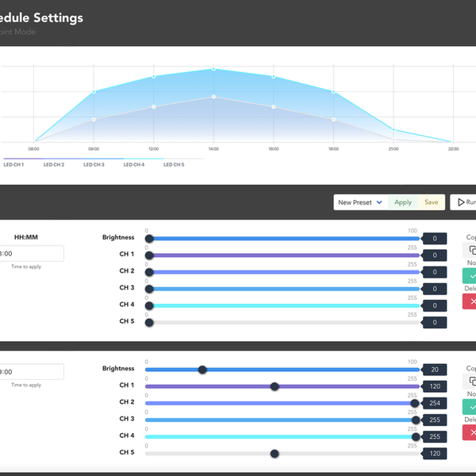Click the Apply button
Image resolution: width=476 pixels, height=476 pixels.
coord(403,202)
